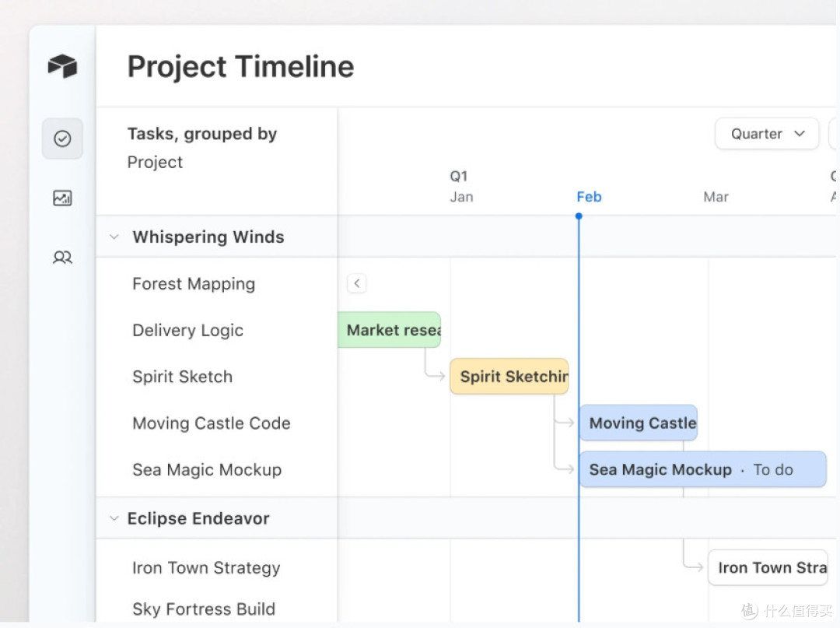The image size is (840, 628).
Task: Select the Delivery Logic task
Action: pos(188,330)
